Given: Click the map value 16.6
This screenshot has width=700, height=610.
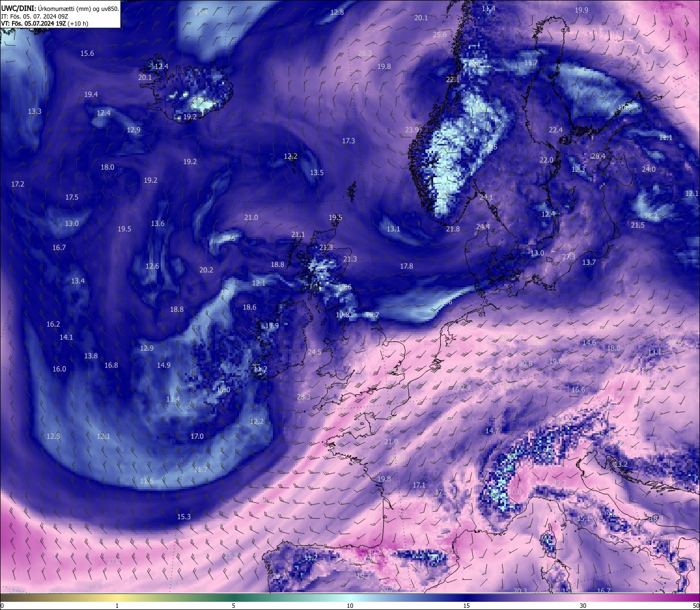Looking at the screenshot, I should 578,390.
